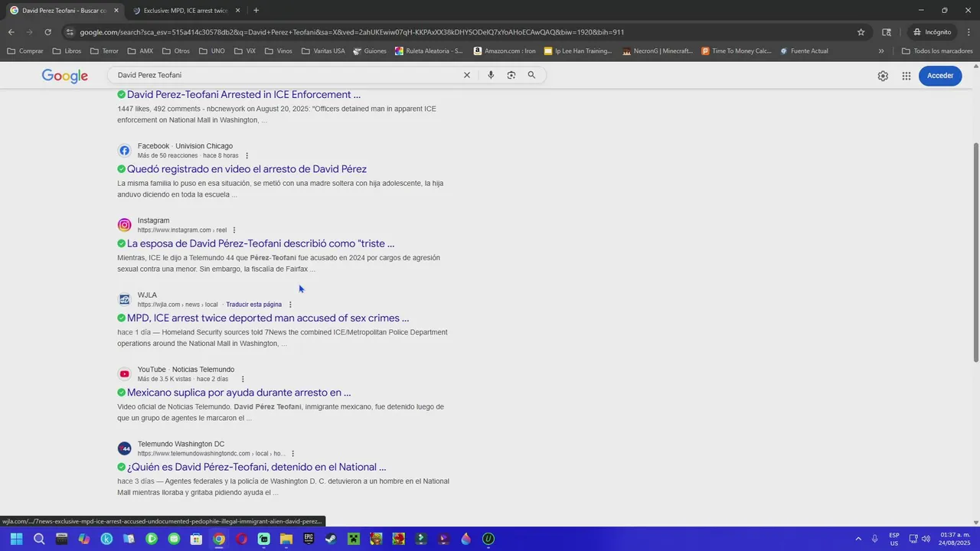
Task: Start voice search with microphone icon
Action: [x=491, y=75]
